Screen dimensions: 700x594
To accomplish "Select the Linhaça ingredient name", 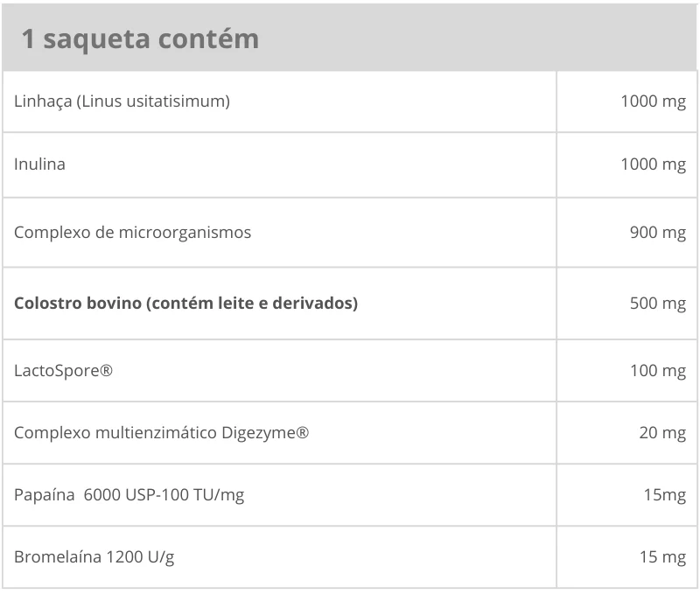I will point(43,101).
